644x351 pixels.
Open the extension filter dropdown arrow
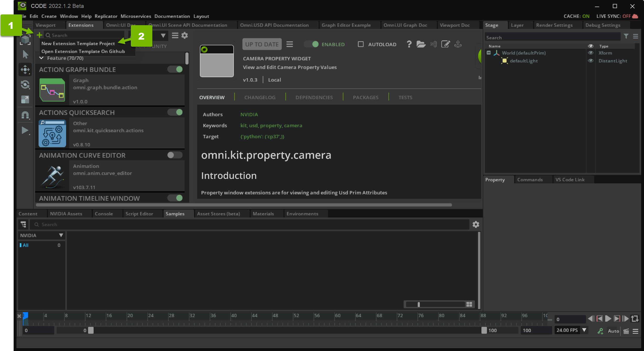coord(163,36)
